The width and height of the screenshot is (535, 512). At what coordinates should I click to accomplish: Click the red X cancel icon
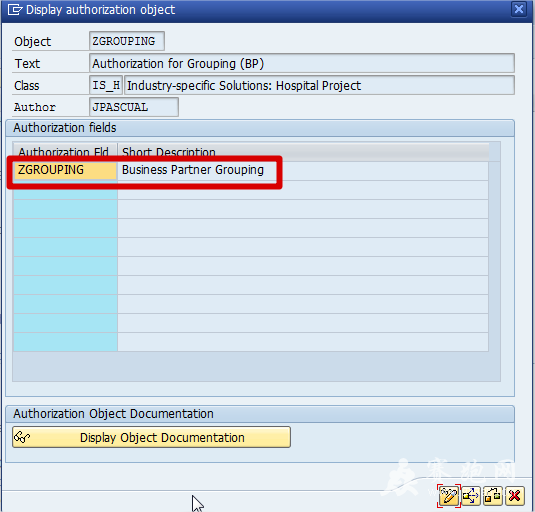(x=515, y=496)
